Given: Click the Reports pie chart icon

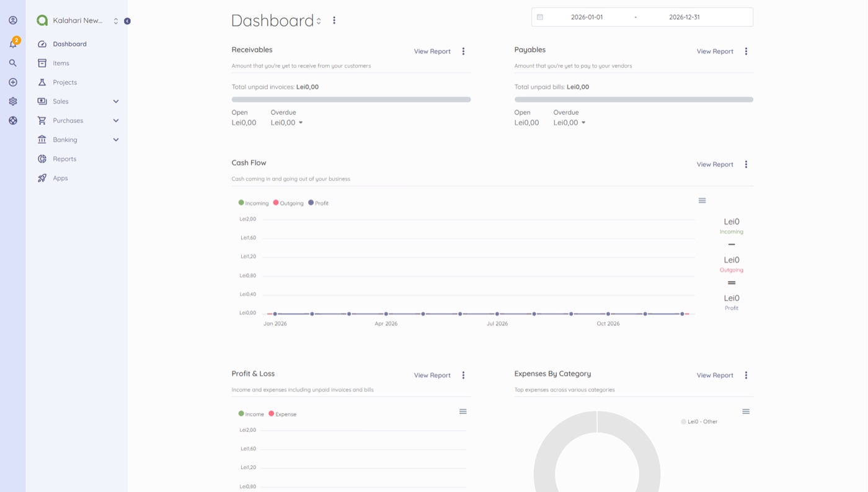Looking at the screenshot, I should tap(42, 159).
